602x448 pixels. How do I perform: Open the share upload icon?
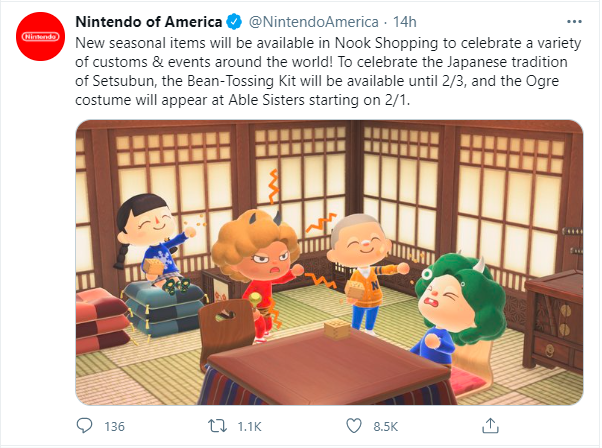[x=490, y=425]
